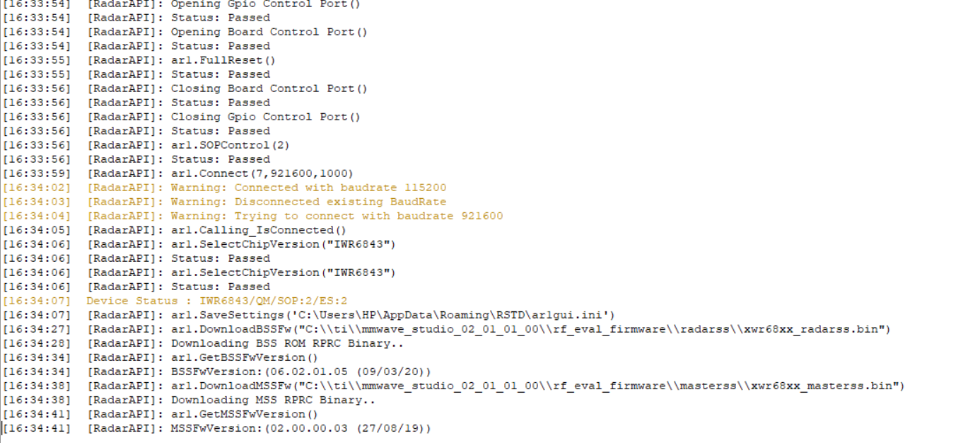Select the BSSFwVersion 06.02.01.05 line
This screenshot has height=443, width=980.
point(217,372)
